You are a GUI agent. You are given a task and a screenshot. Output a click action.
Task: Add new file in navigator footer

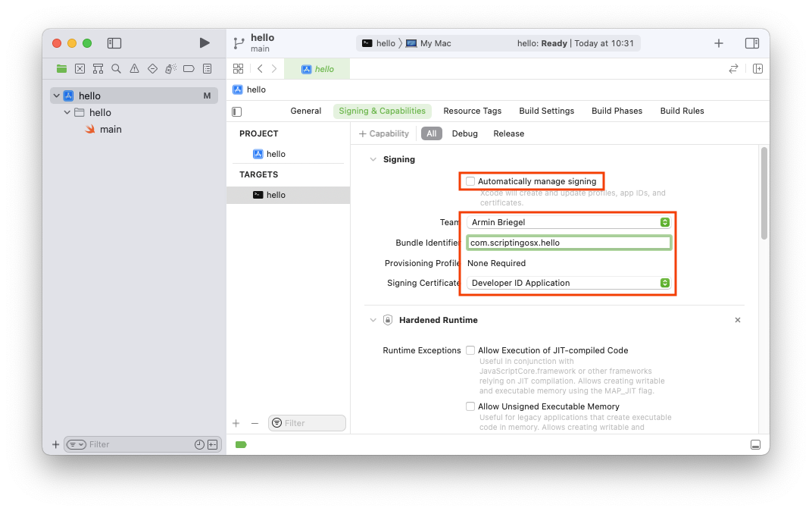(x=55, y=444)
